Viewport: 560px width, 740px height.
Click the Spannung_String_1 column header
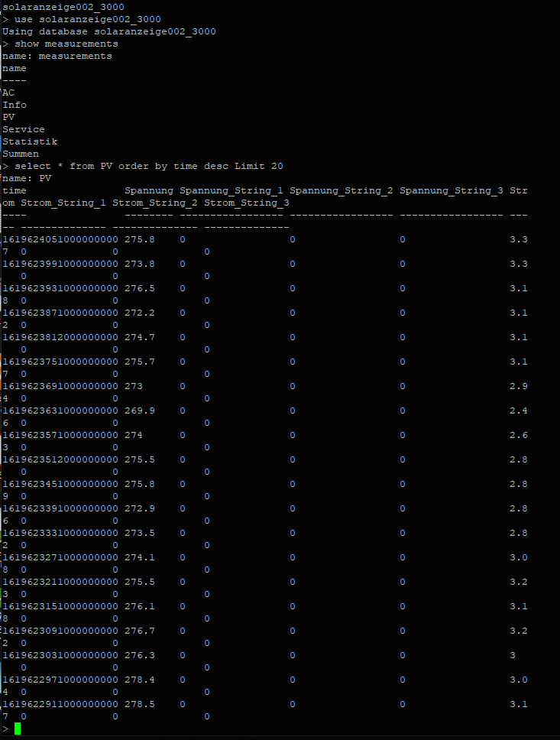point(231,190)
